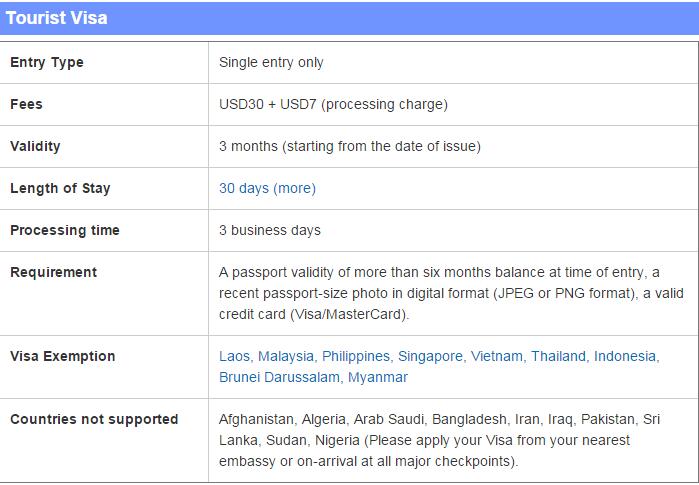699x485 pixels.
Task: Open the Brunei Darussalam link
Action: 279,377
